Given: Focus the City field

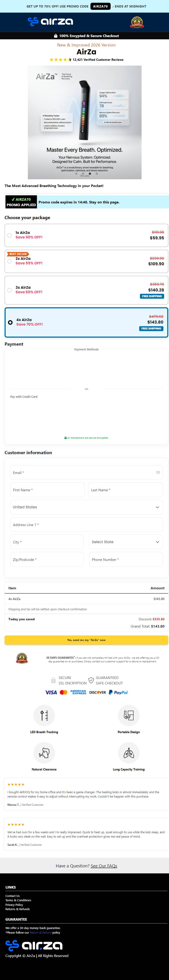Looking at the screenshot, I should coord(47,542).
